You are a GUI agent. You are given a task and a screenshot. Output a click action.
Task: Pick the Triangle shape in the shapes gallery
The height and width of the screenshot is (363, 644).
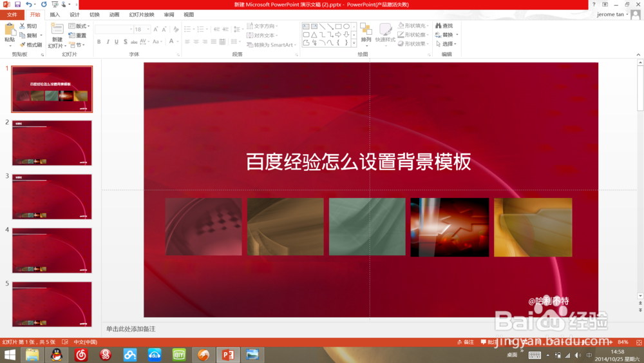click(314, 35)
